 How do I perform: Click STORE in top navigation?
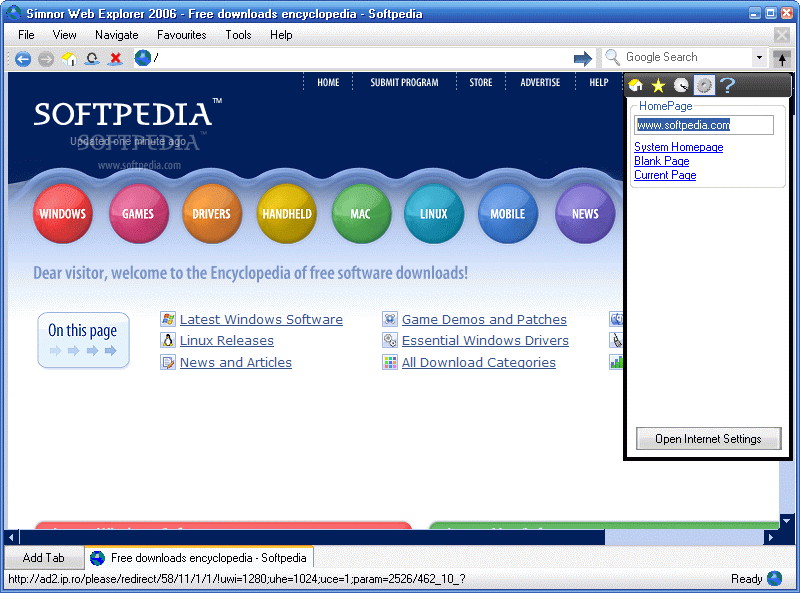point(481,82)
